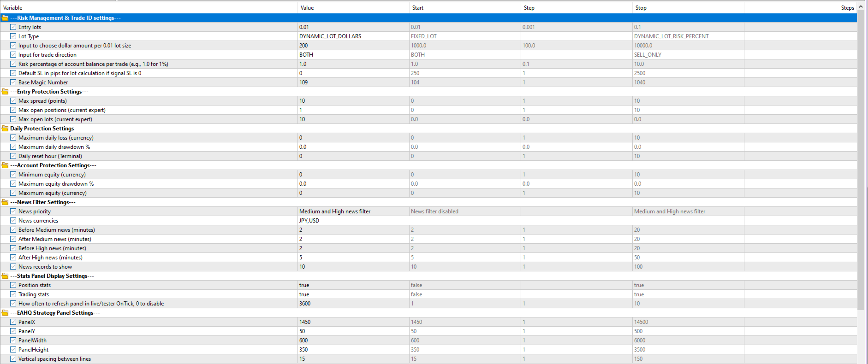
Task: Click the Start column header
Action: 465,8
